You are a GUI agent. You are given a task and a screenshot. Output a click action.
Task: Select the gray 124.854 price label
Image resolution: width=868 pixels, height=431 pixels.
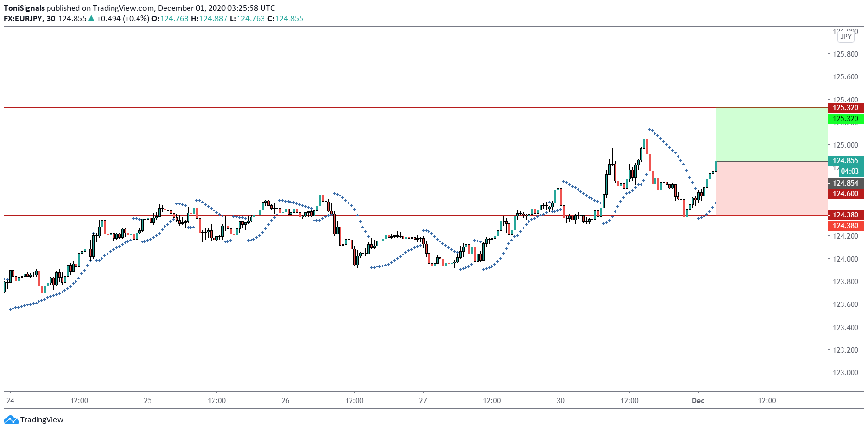[845, 183]
